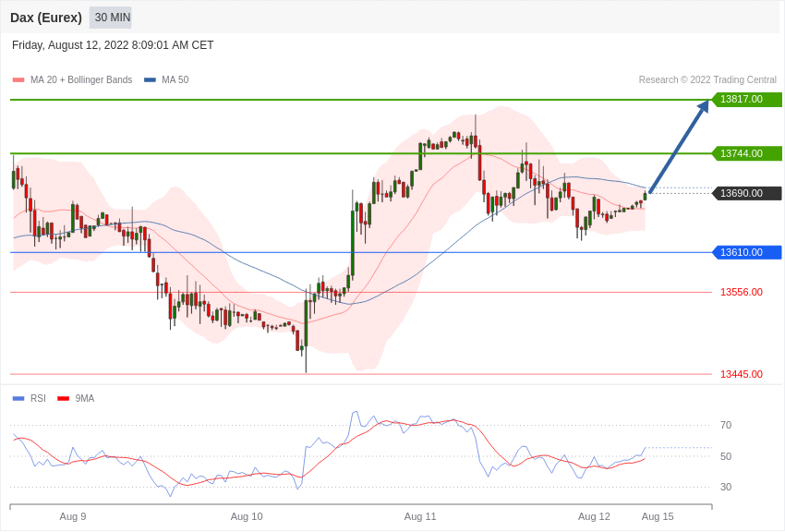
Task: Click 'Research © 2022 Trading Central' credit text
Action: (707, 79)
